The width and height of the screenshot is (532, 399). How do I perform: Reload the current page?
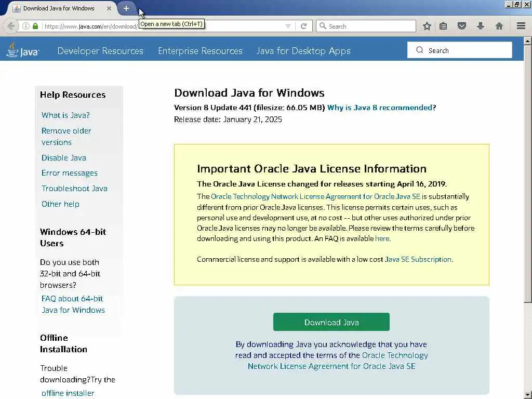click(303, 26)
